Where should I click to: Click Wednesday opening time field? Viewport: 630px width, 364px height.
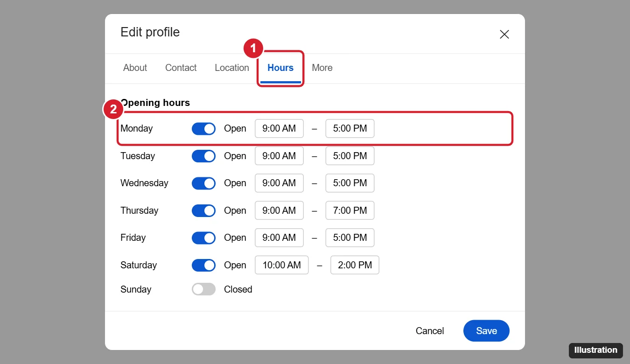(279, 183)
